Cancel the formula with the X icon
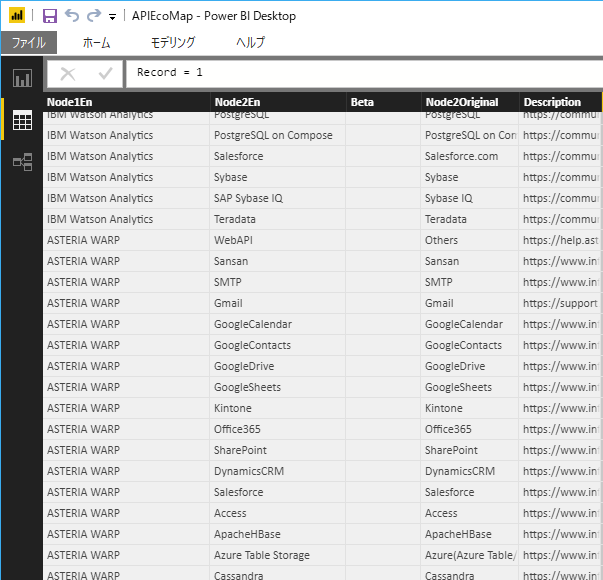 coord(68,73)
